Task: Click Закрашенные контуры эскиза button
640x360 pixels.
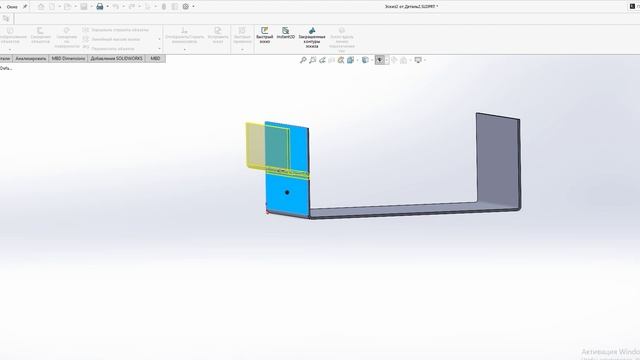Action: [x=312, y=38]
